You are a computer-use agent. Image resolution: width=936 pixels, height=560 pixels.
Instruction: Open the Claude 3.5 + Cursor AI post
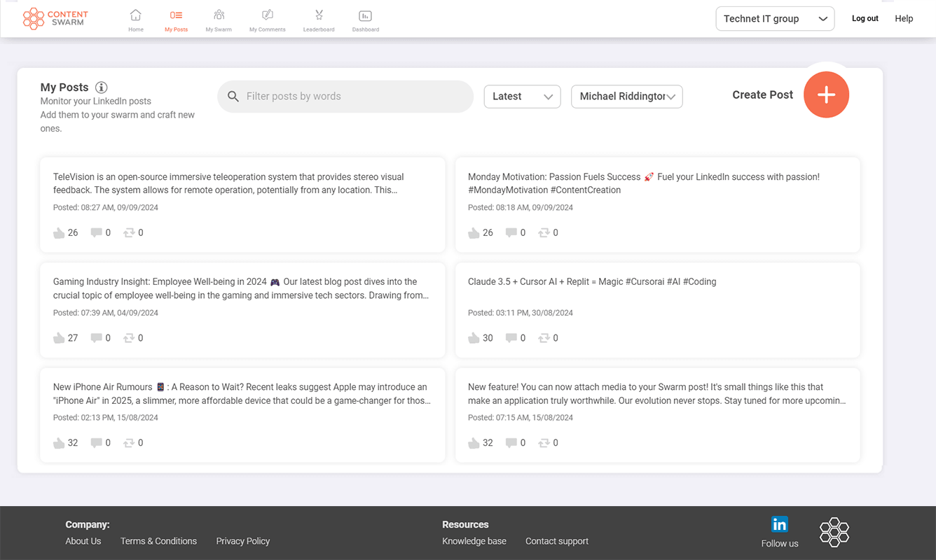coord(592,282)
